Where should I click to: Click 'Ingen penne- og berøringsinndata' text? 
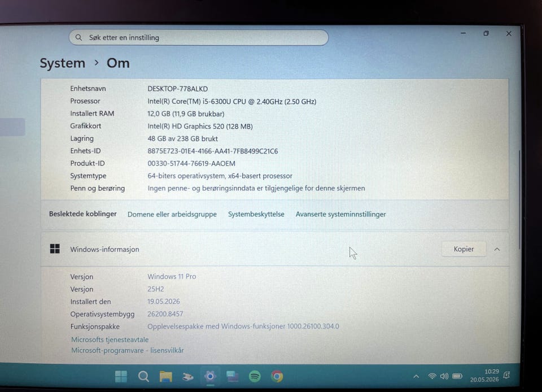pyautogui.click(x=256, y=189)
